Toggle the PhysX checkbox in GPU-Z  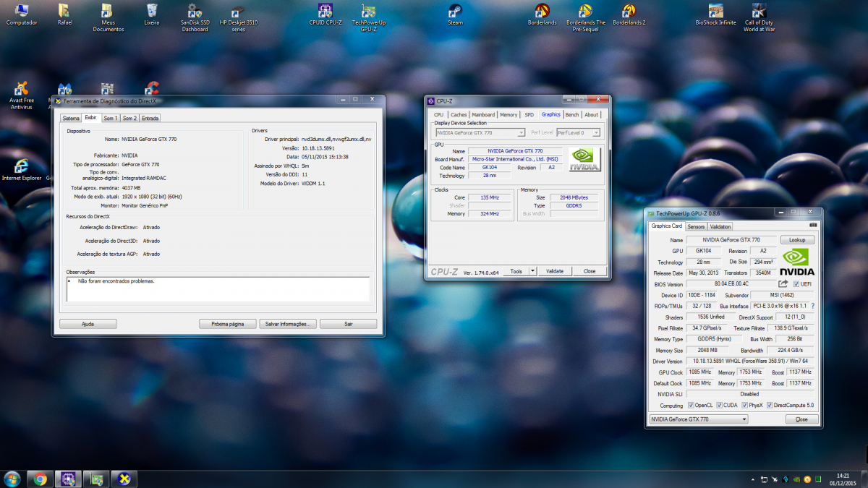744,405
